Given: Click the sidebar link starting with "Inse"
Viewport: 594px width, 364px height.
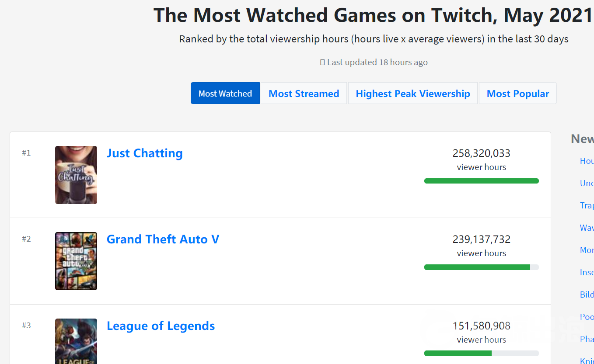Looking at the screenshot, I should [x=587, y=272].
